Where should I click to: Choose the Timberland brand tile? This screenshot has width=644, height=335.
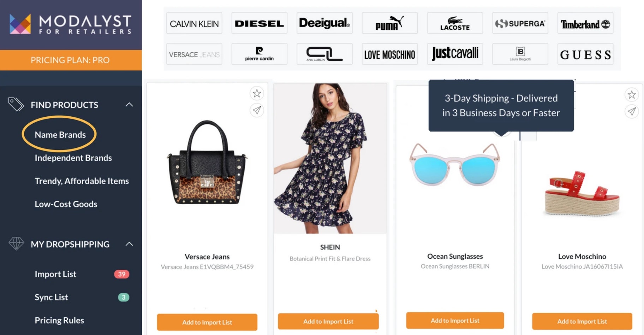coord(585,23)
